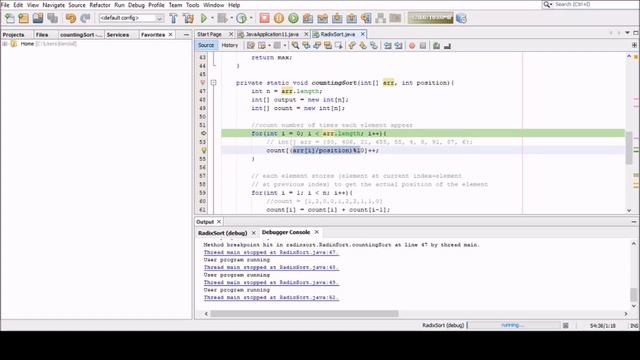Switch to the JavaApplication11.java editor tab

(272, 34)
